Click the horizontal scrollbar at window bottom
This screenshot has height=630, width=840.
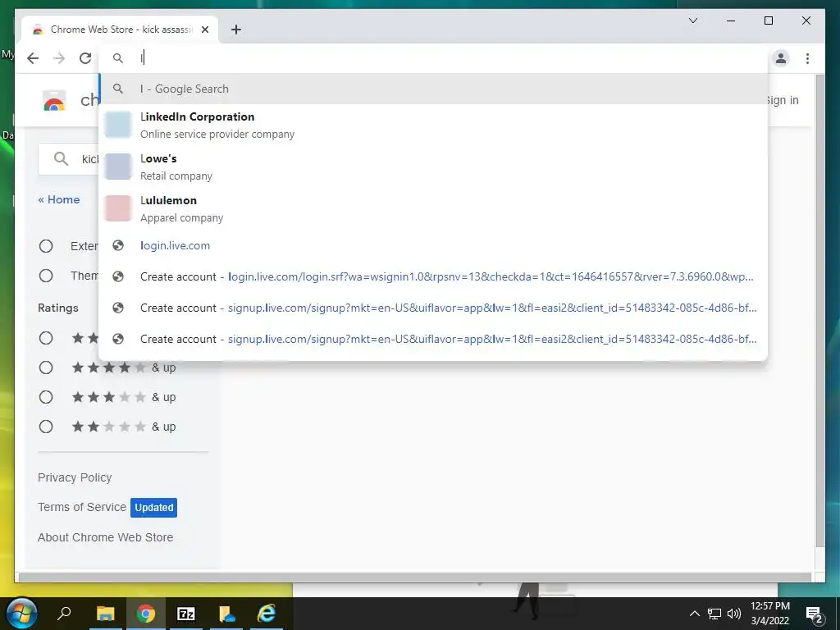415,577
